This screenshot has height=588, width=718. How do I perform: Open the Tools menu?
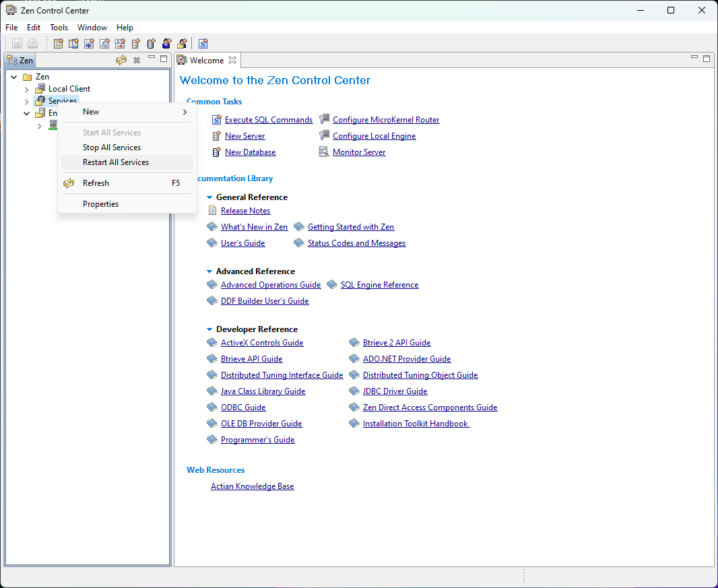[59, 28]
